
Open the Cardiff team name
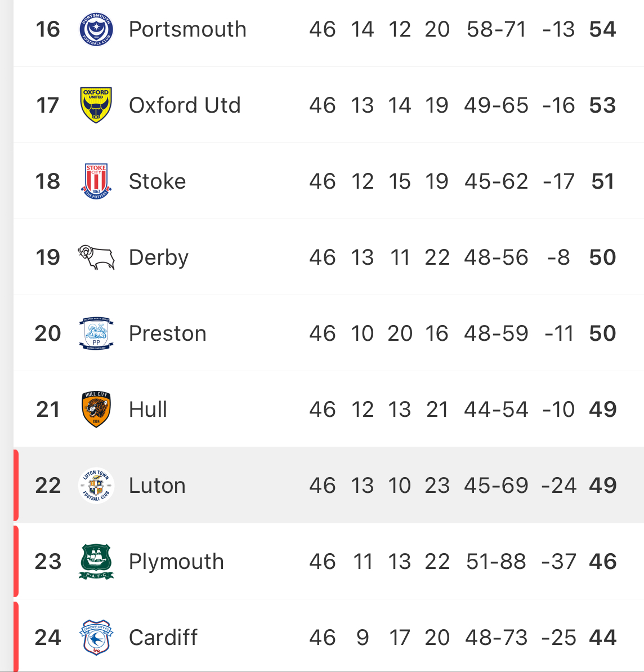163,638
